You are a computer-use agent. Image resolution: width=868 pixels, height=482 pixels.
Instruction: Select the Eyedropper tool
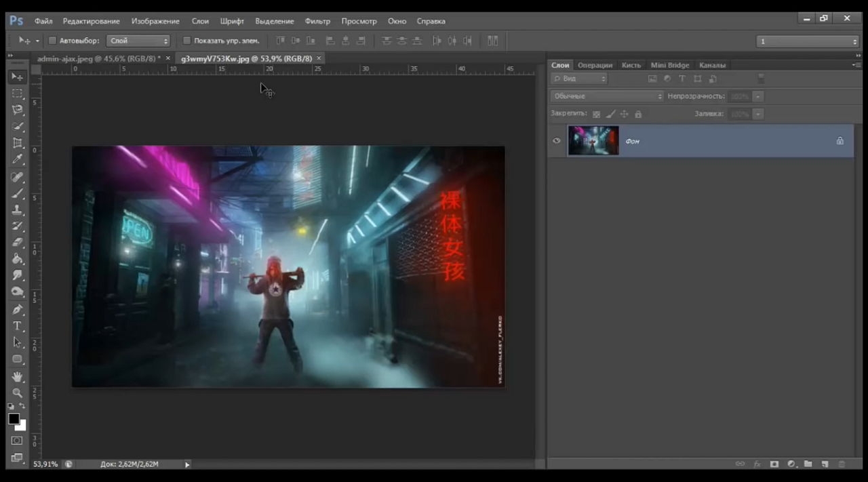point(18,160)
